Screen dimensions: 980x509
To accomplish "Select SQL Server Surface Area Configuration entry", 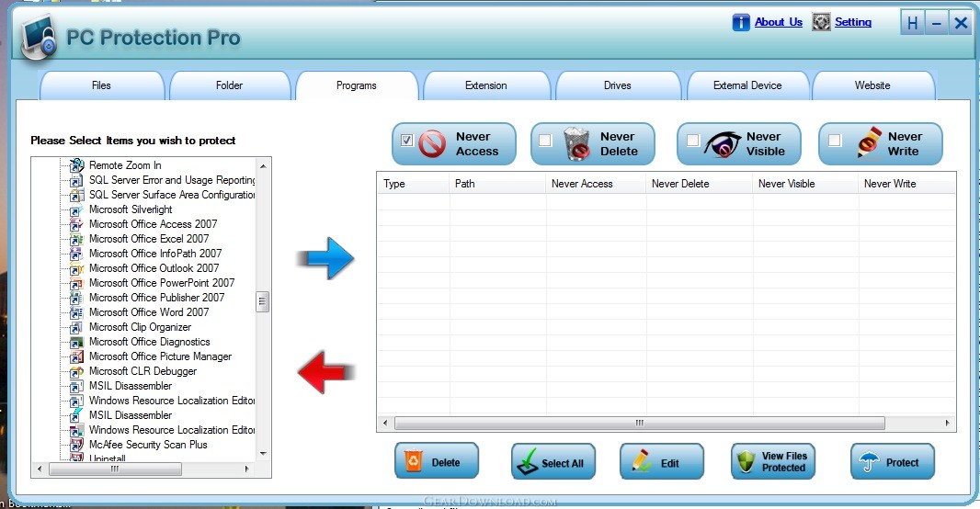I will click(173, 195).
